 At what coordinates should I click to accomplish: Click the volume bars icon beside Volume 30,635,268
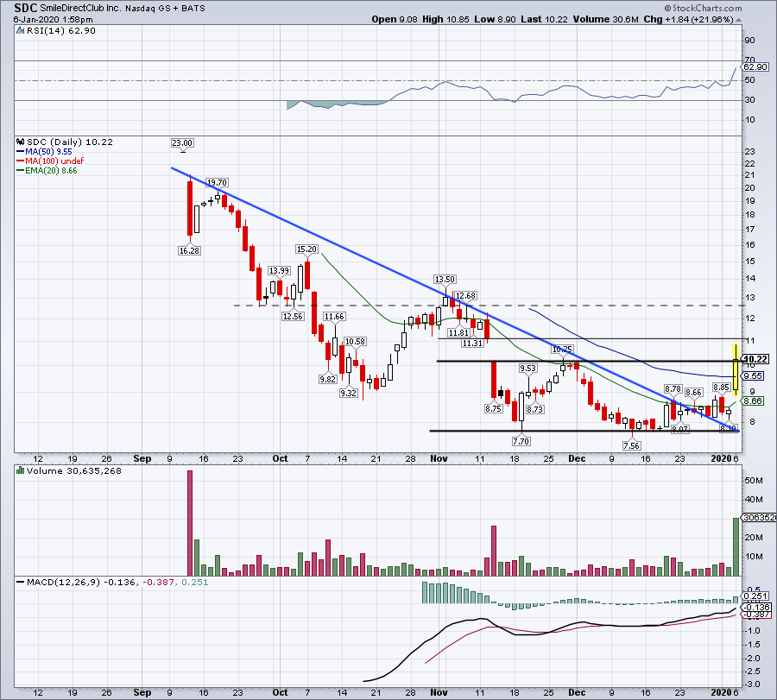pos(21,470)
